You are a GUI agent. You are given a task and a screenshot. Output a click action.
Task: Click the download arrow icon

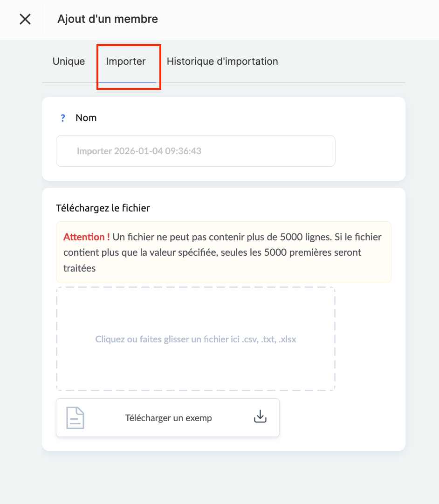(x=260, y=417)
